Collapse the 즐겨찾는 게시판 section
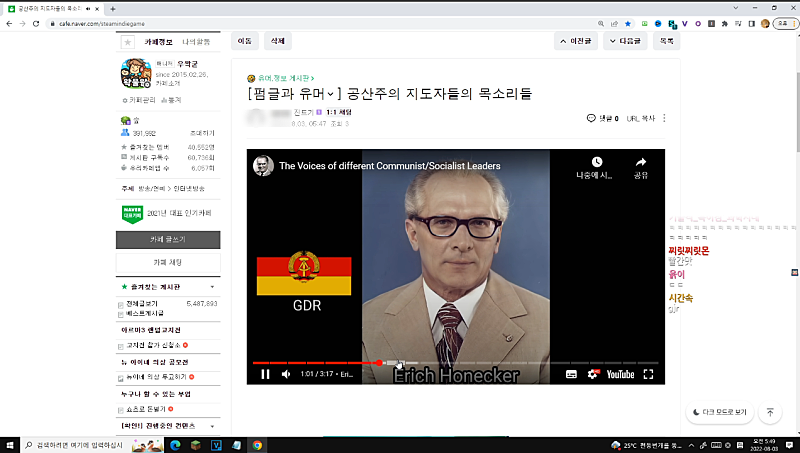Image resolution: width=800 pixels, height=453 pixels. pyautogui.click(x=211, y=287)
